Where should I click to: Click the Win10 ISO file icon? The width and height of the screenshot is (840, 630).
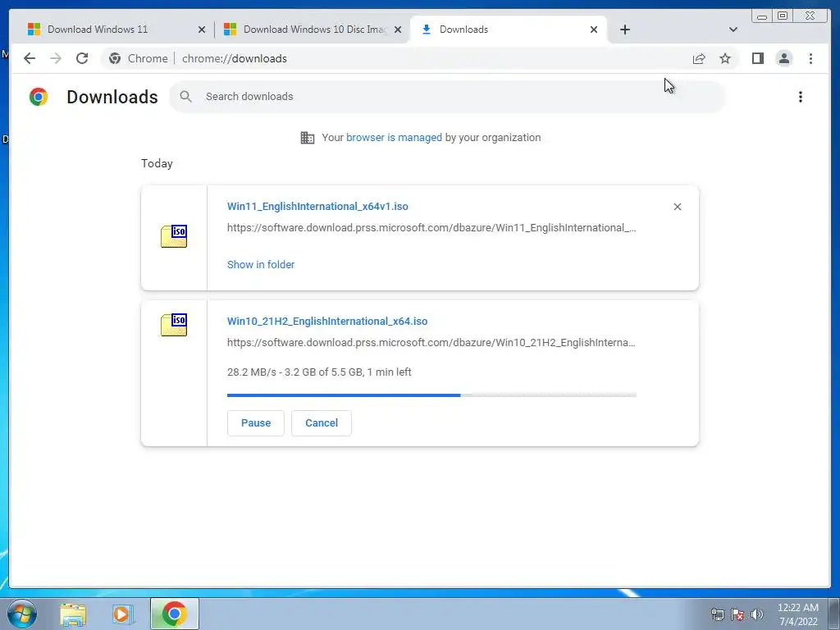coord(174,325)
